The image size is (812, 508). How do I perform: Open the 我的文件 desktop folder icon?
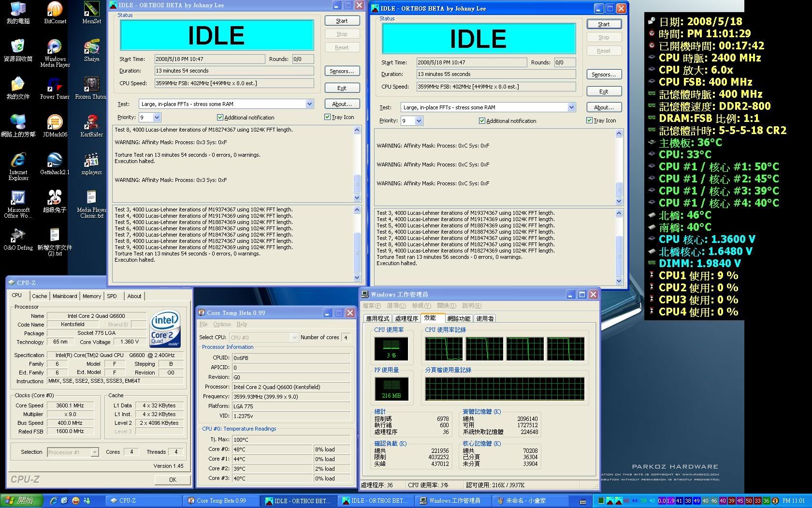[x=18, y=88]
